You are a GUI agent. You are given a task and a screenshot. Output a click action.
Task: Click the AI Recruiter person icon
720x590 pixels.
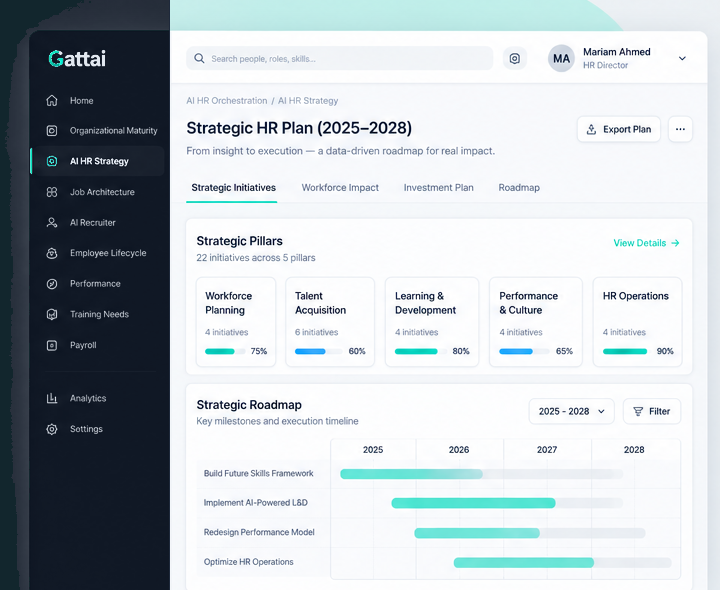[x=52, y=223]
